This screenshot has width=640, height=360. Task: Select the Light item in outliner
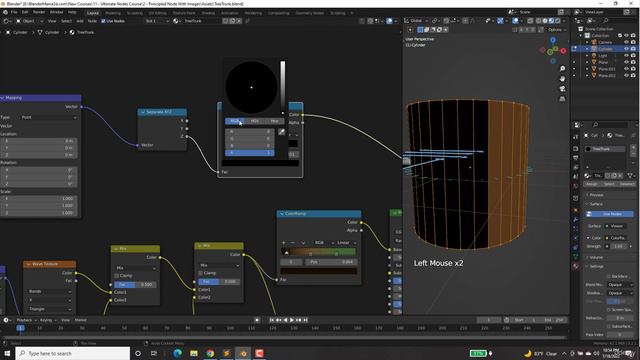(603, 56)
